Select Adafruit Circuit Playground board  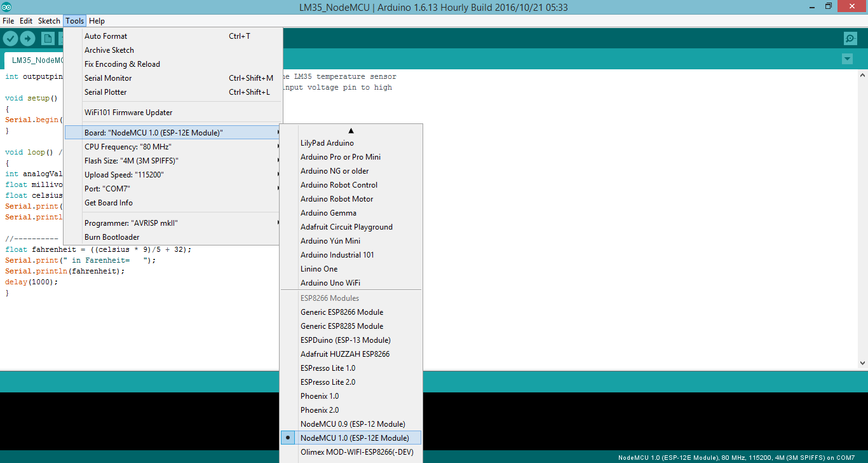click(351, 227)
